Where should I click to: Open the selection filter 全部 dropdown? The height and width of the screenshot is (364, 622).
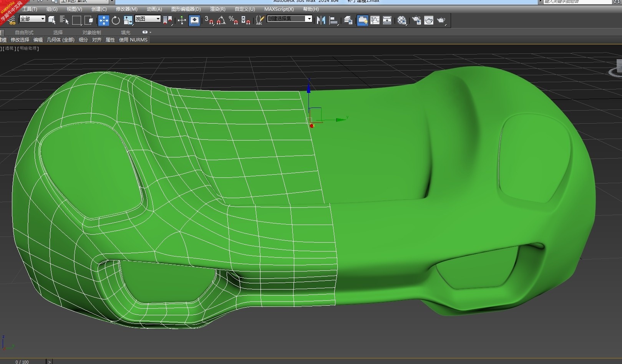click(32, 19)
